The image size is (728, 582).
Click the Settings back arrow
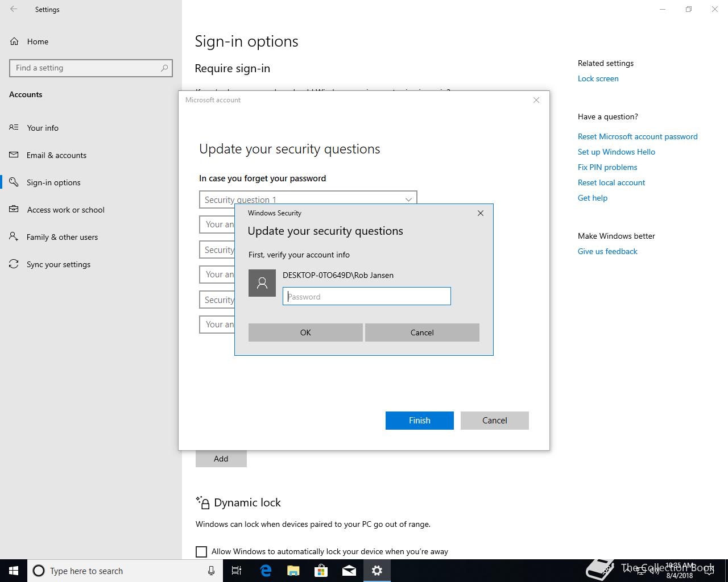(14, 9)
